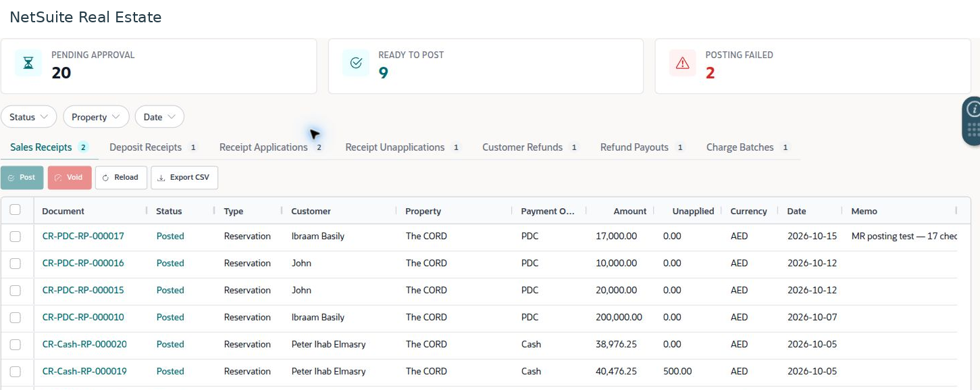Screen dimensions: 980x390
Task: Click the Pending Approval card showing 20
Action: [159, 66]
